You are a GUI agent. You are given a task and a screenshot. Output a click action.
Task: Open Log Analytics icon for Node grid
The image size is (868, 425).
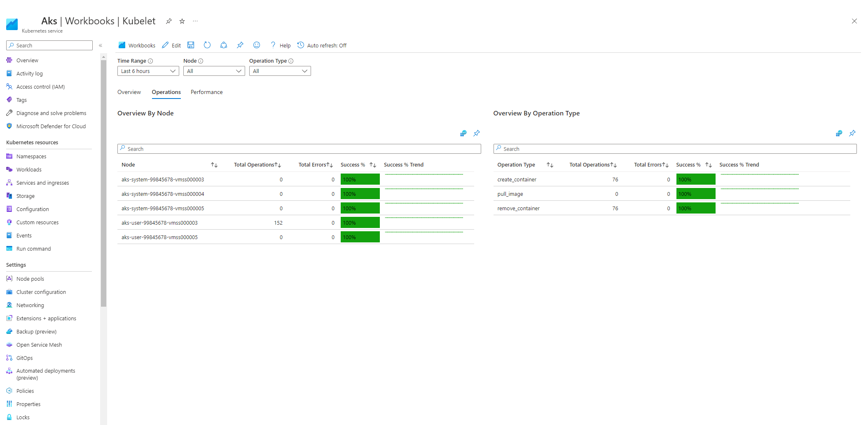[463, 133]
